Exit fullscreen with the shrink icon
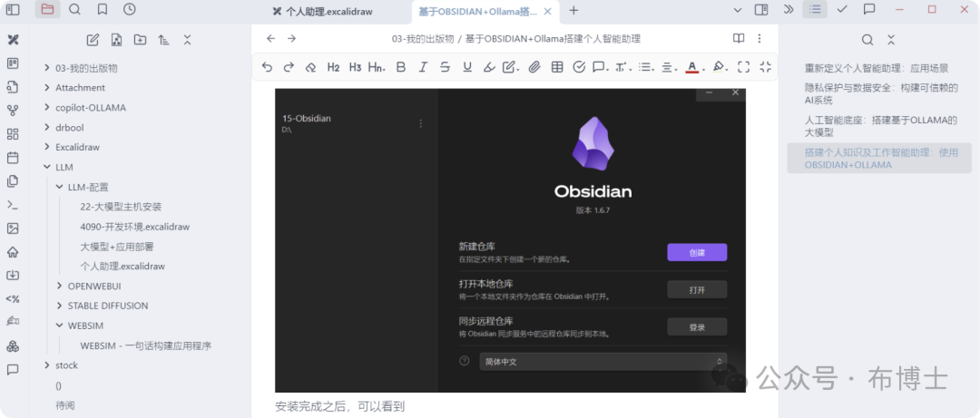 point(765,67)
